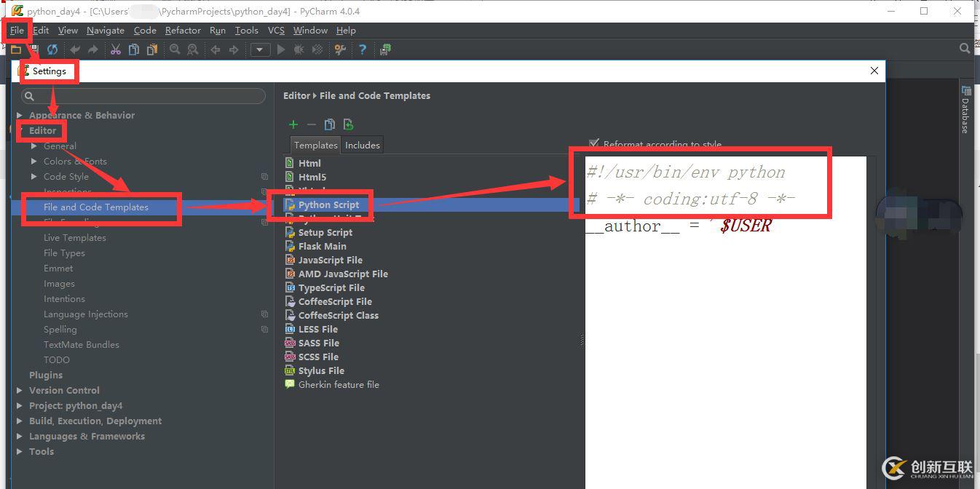Image resolution: width=980 pixels, height=489 pixels.
Task: Click the Run with Coverage icon
Action: click(x=317, y=49)
